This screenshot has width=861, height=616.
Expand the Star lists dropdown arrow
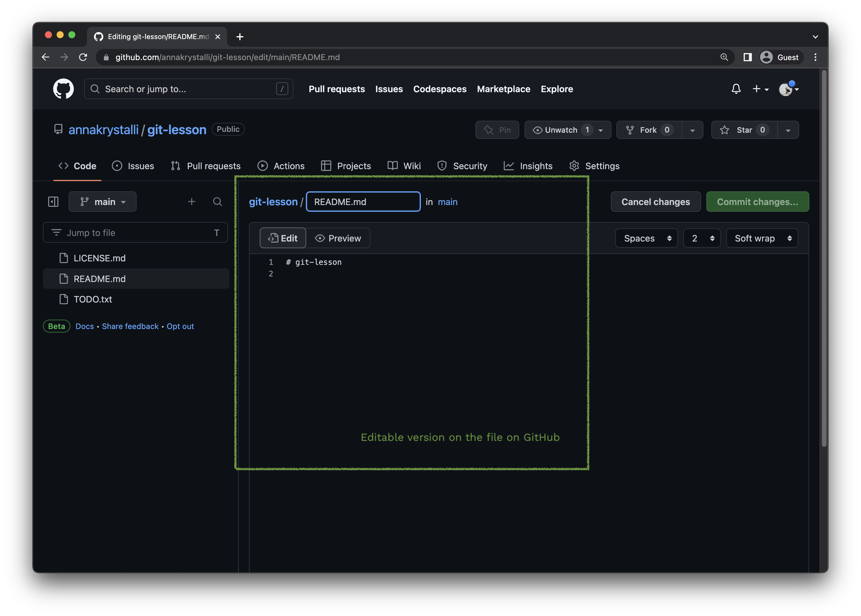pyautogui.click(x=788, y=130)
